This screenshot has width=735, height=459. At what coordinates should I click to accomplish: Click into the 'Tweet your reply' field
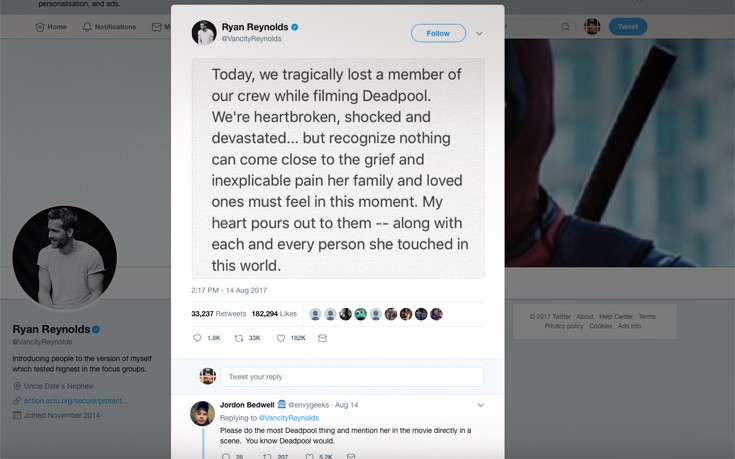tap(353, 377)
